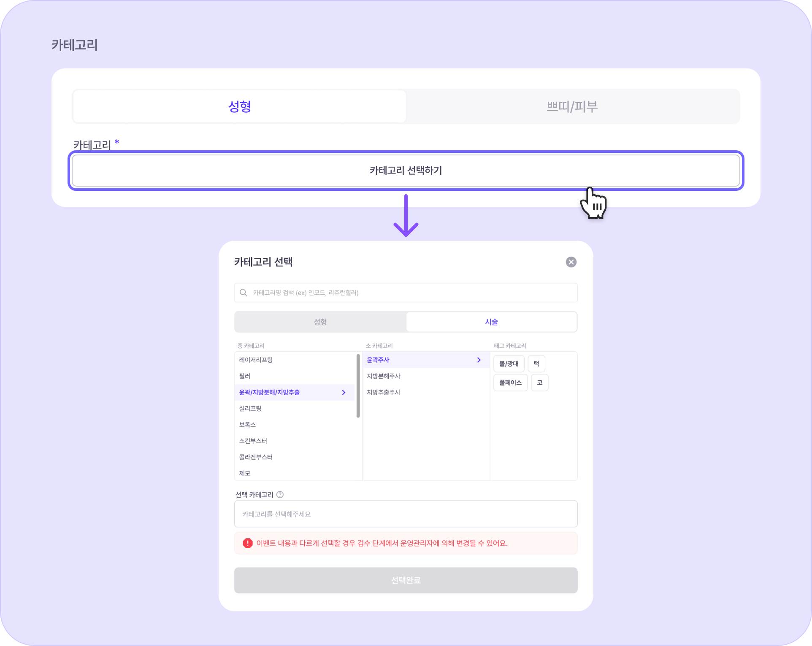The width and height of the screenshot is (812, 646).
Task: Click the search magnifier icon
Action: click(x=244, y=293)
